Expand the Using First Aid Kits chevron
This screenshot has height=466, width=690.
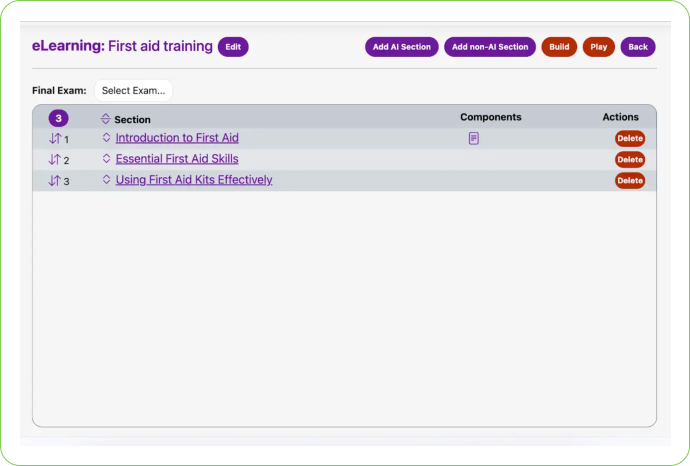tap(106, 180)
